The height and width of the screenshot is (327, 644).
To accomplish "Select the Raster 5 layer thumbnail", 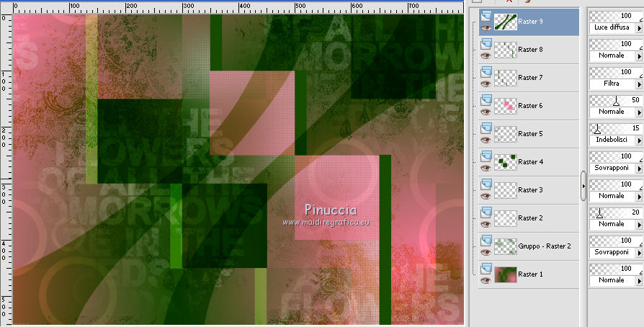I will click(505, 134).
